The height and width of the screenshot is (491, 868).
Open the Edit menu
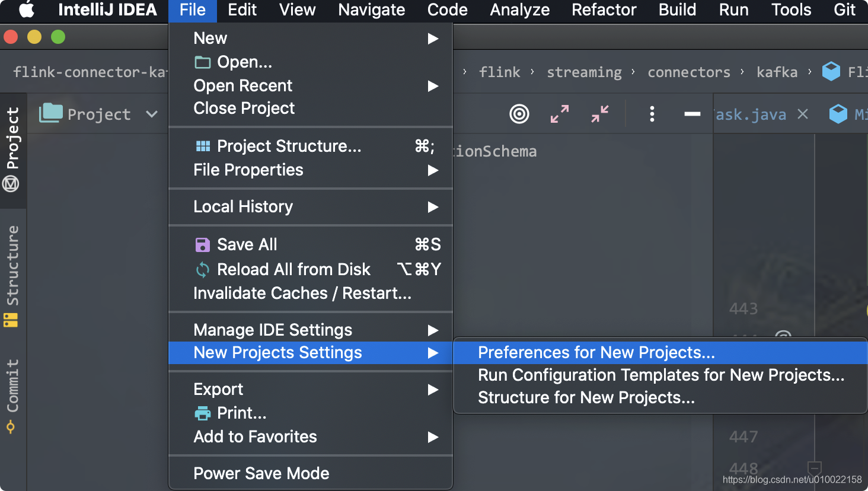[x=242, y=10]
